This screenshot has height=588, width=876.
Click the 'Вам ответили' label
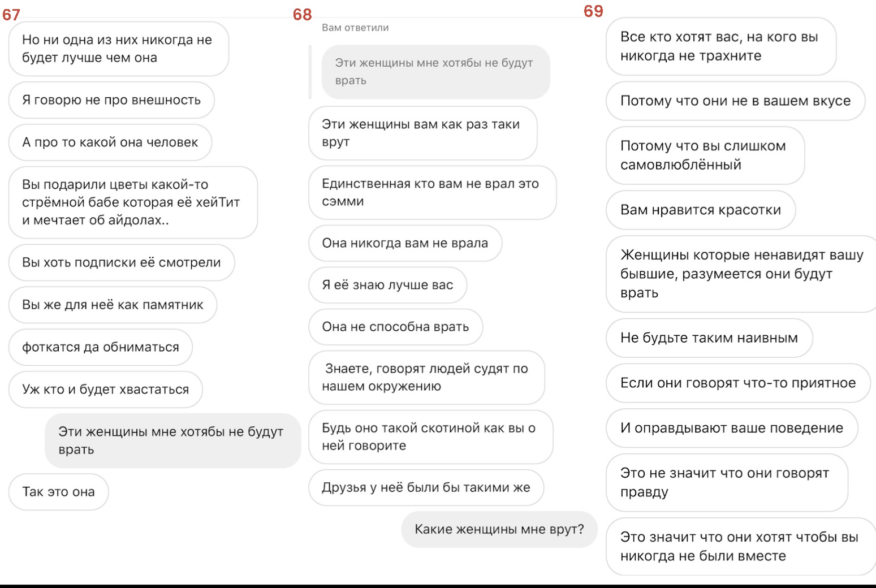click(x=355, y=28)
